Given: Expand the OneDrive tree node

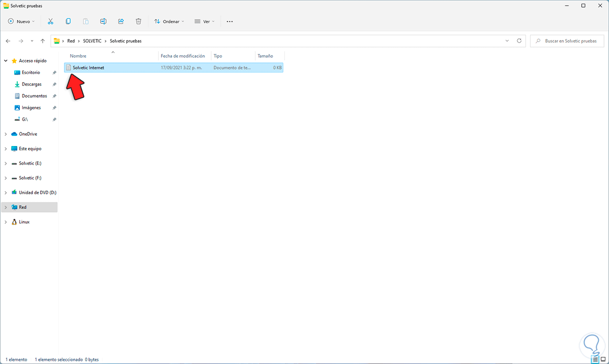Looking at the screenshot, I should click(6, 134).
